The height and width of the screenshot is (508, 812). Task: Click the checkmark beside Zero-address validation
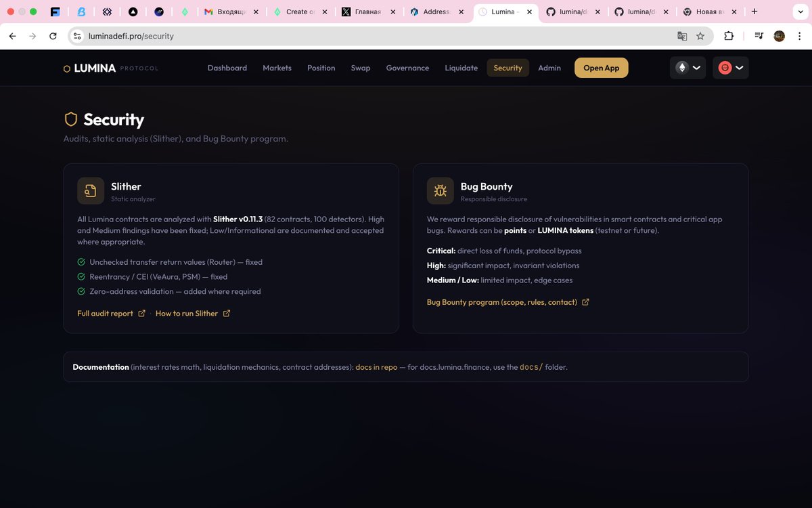[x=81, y=291]
